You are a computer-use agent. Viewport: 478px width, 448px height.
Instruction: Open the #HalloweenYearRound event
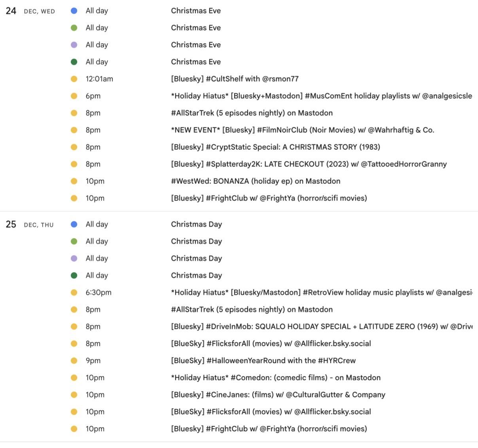[263, 360]
